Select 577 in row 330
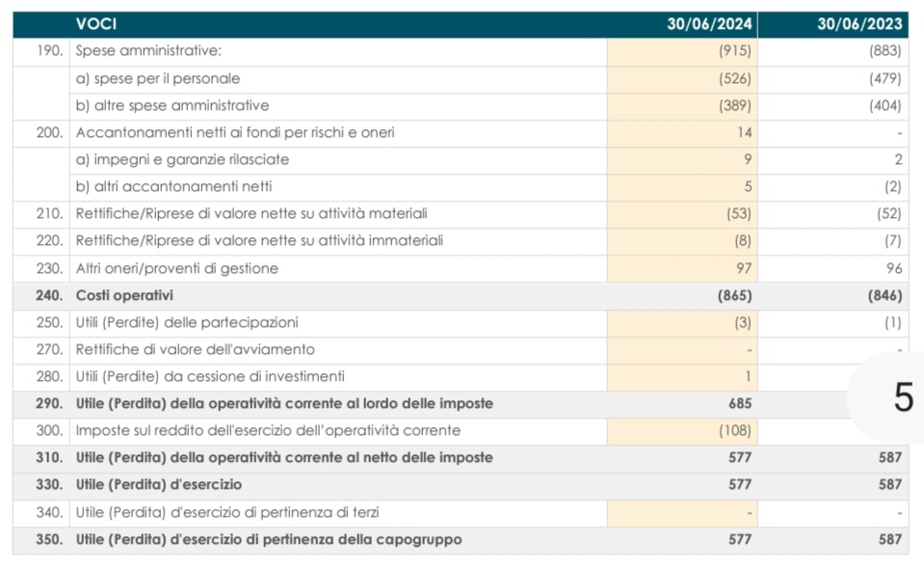This screenshot has height=566, width=924. pos(740,485)
